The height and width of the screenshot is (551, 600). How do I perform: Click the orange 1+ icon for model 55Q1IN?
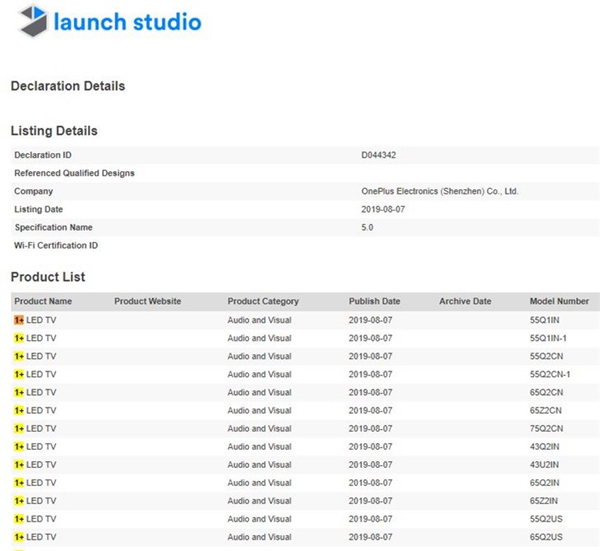(19, 320)
